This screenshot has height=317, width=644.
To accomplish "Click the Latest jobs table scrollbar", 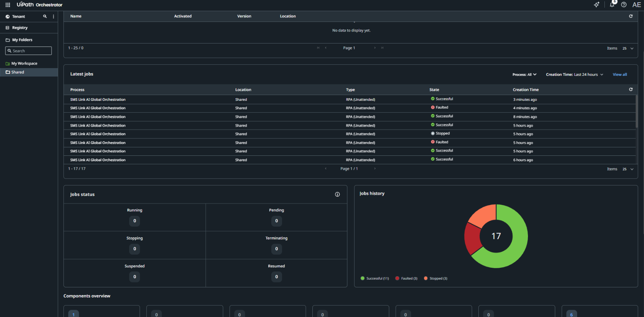I will coord(636,112).
